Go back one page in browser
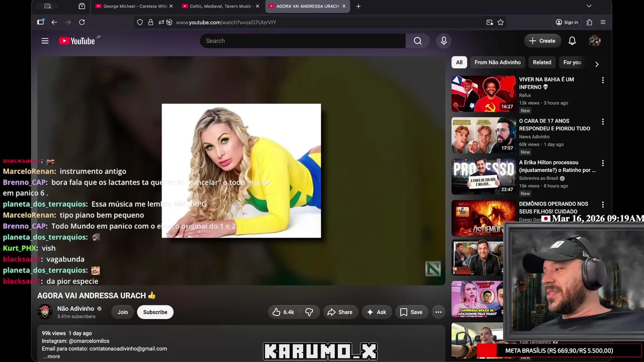 point(54,22)
